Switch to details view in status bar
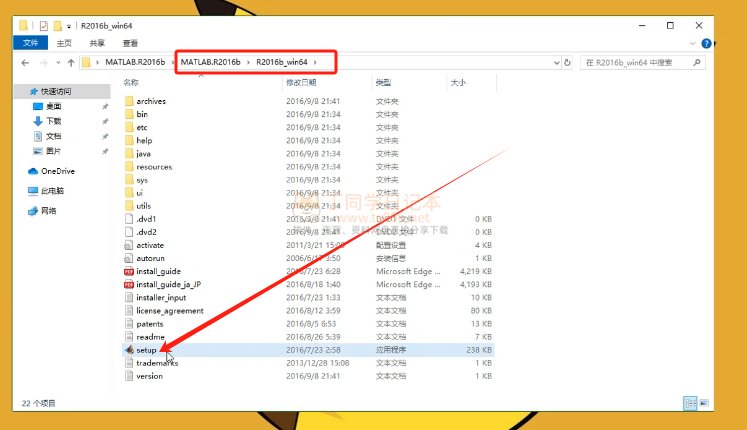The width and height of the screenshot is (747, 430). (x=689, y=403)
